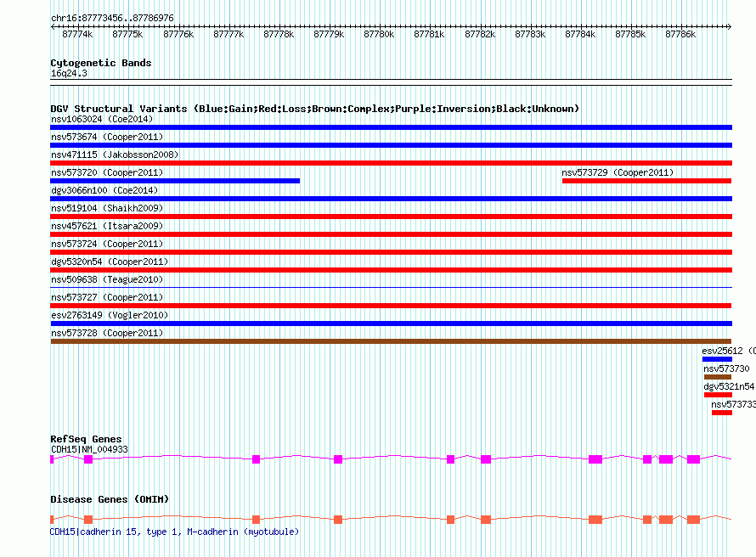Click the right arrow at ruler end
The height and width of the screenshot is (557, 756).
[x=729, y=26]
